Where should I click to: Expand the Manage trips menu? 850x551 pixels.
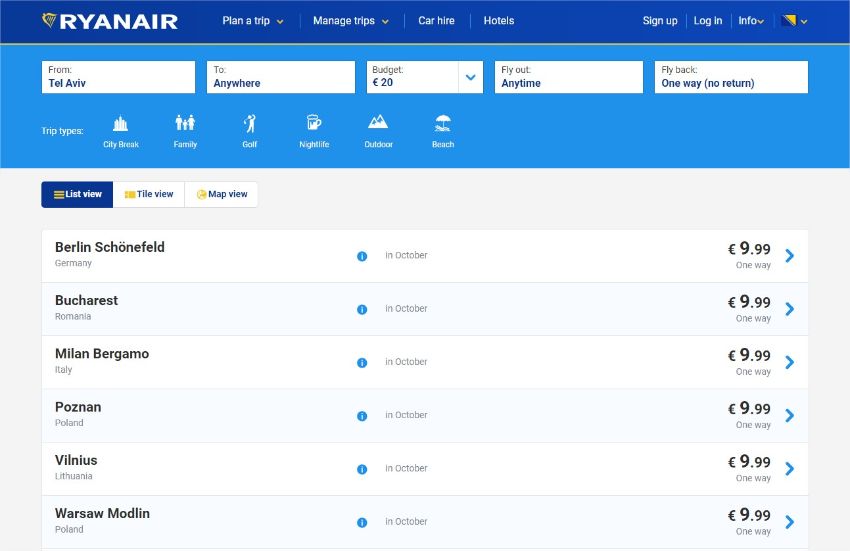point(351,21)
